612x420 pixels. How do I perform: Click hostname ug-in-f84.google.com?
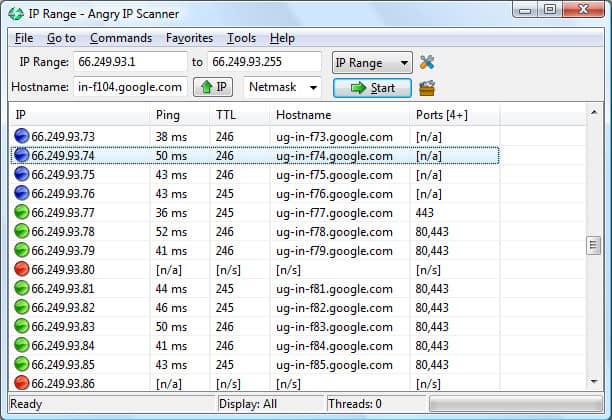click(334, 346)
